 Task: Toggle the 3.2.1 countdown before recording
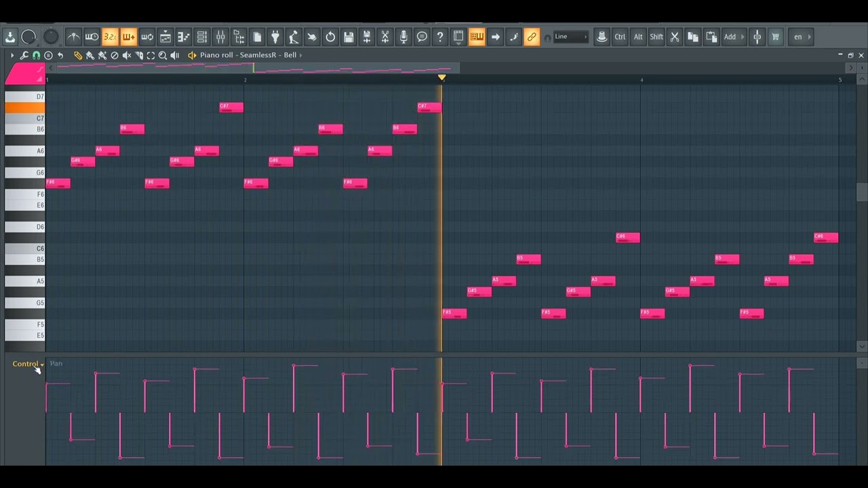pos(110,37)
